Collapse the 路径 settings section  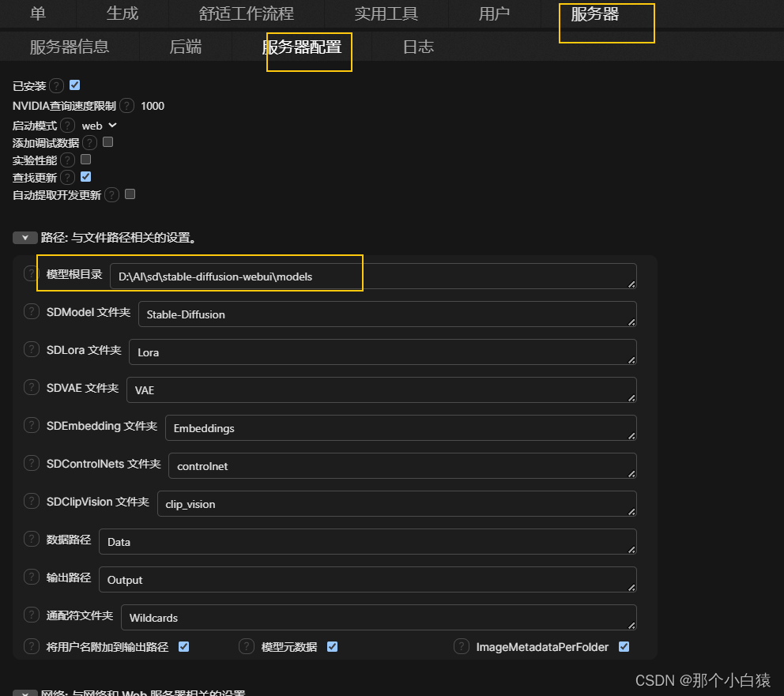(x=25, y=238)
